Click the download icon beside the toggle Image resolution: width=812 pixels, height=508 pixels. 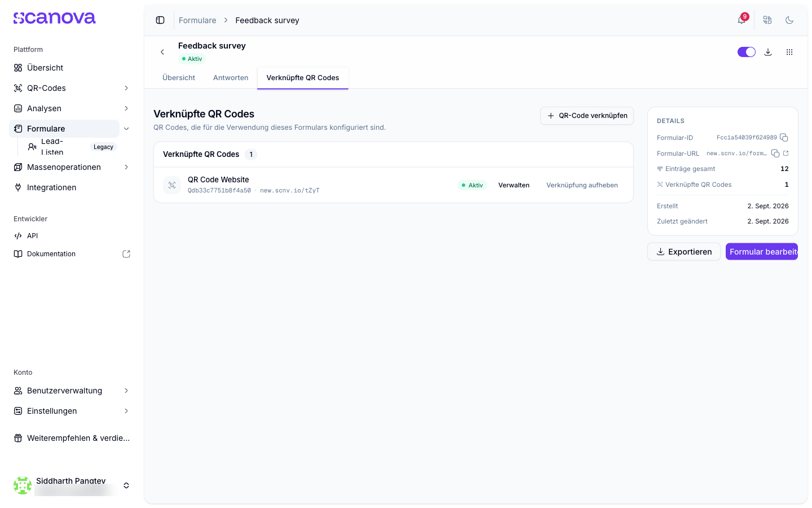(x=768, y=52)
